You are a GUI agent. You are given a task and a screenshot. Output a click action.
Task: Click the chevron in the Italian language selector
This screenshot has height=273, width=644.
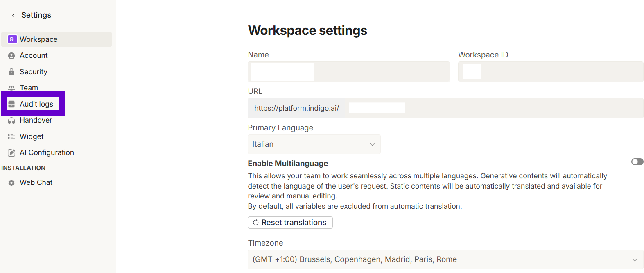pos(372,144)
